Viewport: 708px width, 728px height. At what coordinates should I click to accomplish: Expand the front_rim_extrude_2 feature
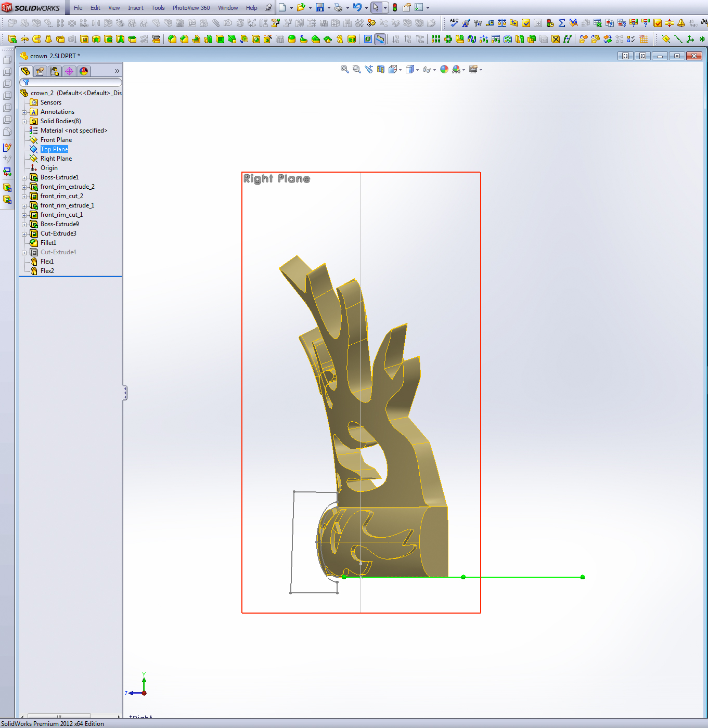tap(24, 187)
